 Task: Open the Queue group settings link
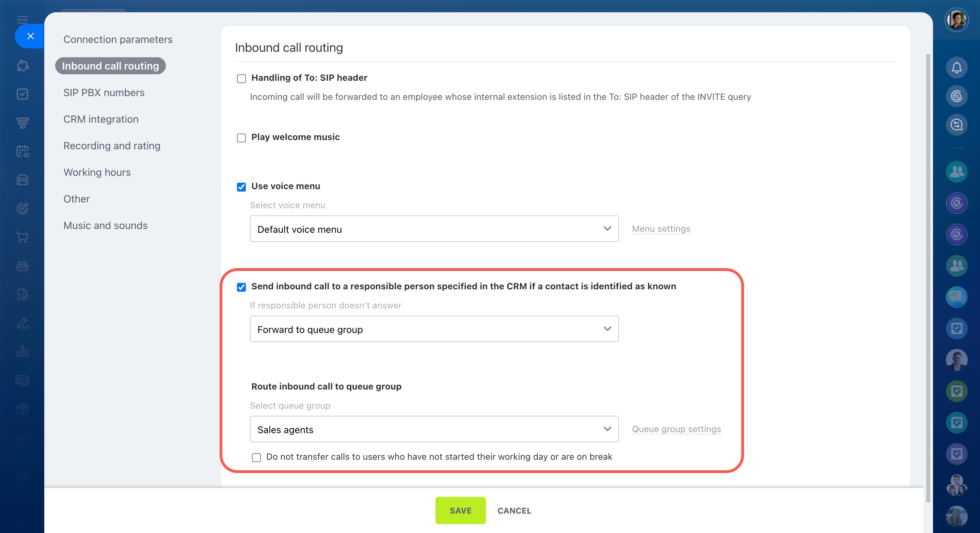click(x=676, y=429)
